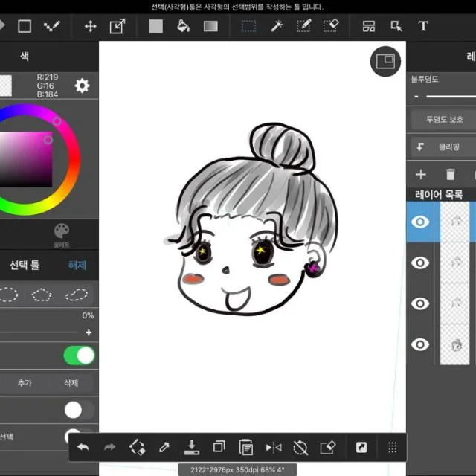
Task: Select the second layer thumbnail
Action: tap(454, 263)
